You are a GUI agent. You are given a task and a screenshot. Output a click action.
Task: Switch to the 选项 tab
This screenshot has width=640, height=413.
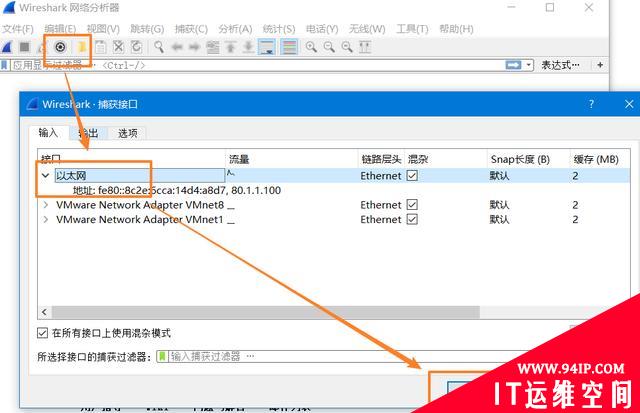point(128,133)
